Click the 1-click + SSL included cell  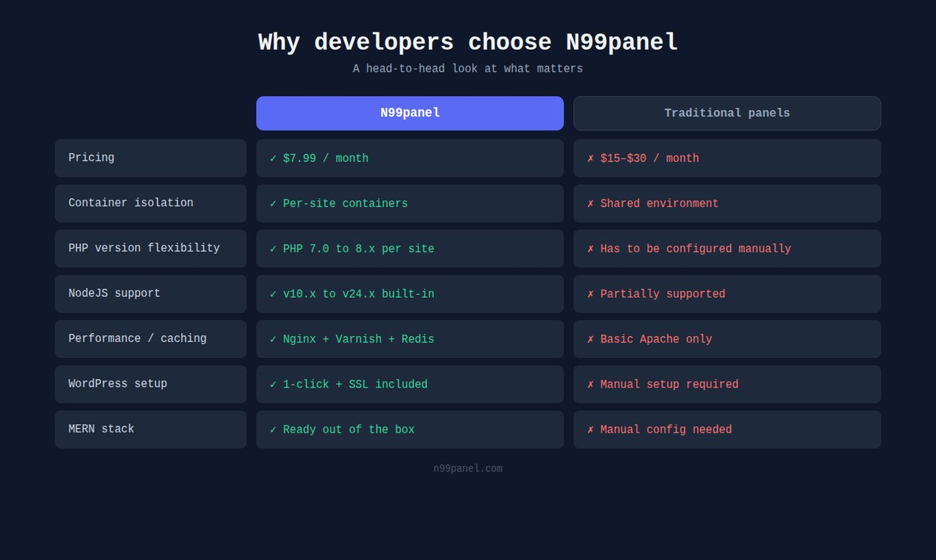tap(410, 384)
